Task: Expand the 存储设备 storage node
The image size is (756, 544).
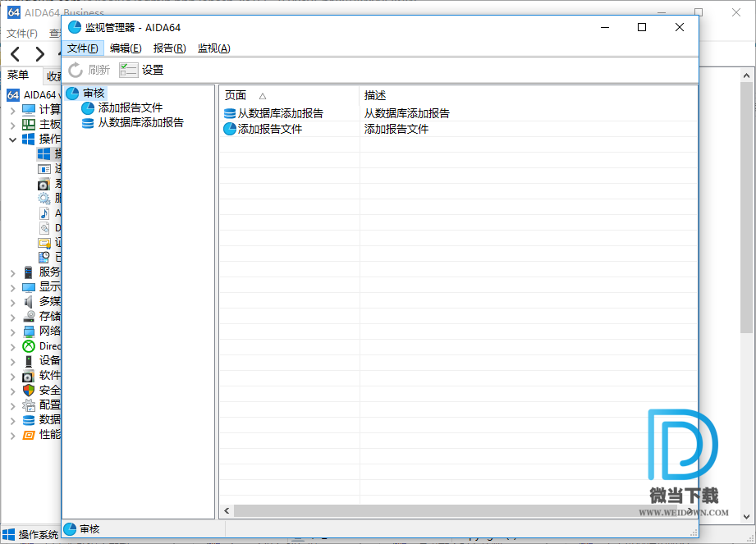Action: [x=12, y=318]
